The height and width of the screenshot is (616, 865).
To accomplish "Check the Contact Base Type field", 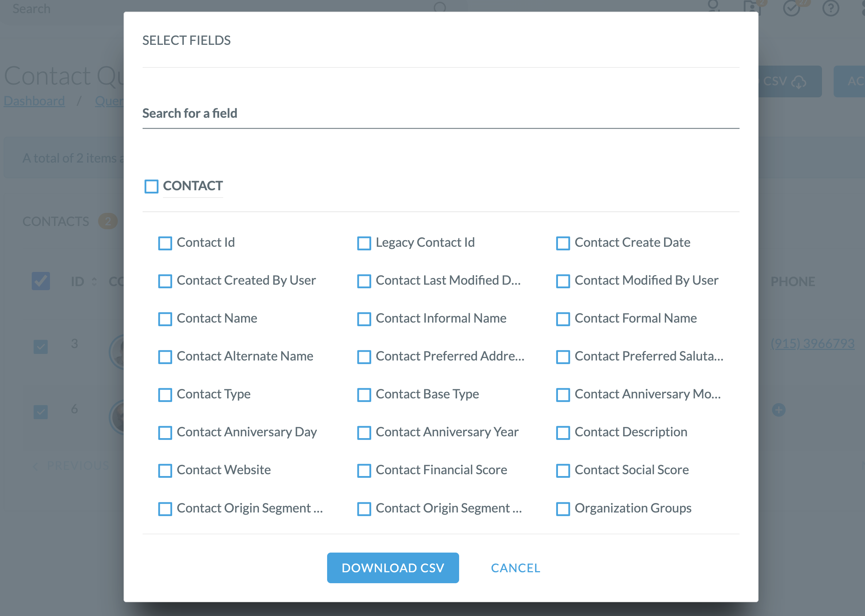I will pos(364,395).
